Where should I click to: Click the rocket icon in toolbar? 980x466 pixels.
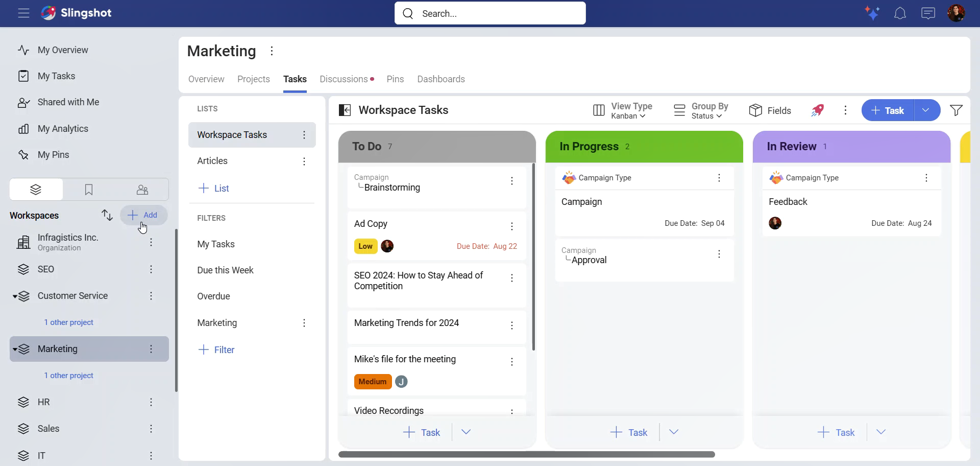pos(818,110)
